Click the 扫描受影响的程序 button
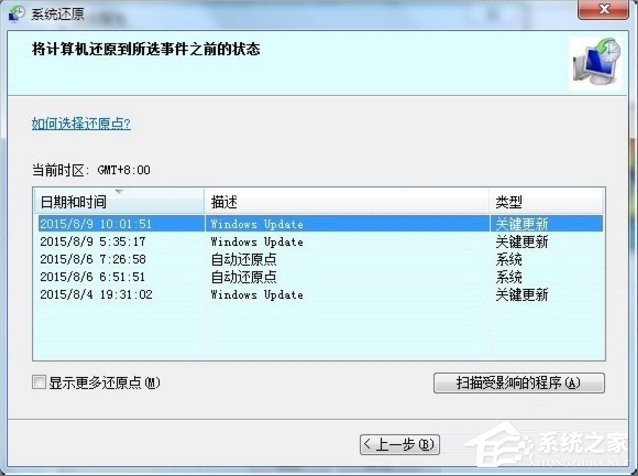 518,383
